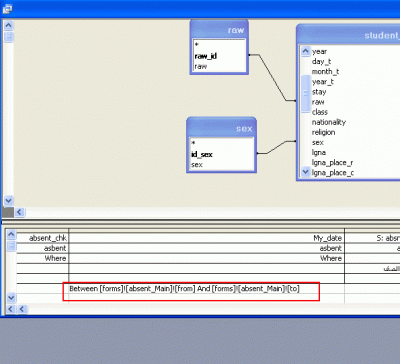Click the Between criteria cell for My_date

pyautogui.click(x=206, y=289)
